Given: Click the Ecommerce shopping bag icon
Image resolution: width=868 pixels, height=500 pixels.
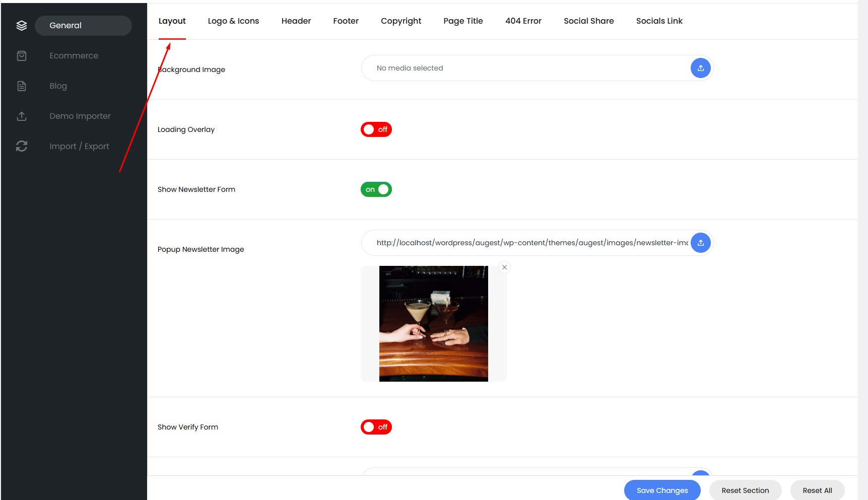Looking at the screenshot, I should [x=22, y=56].
